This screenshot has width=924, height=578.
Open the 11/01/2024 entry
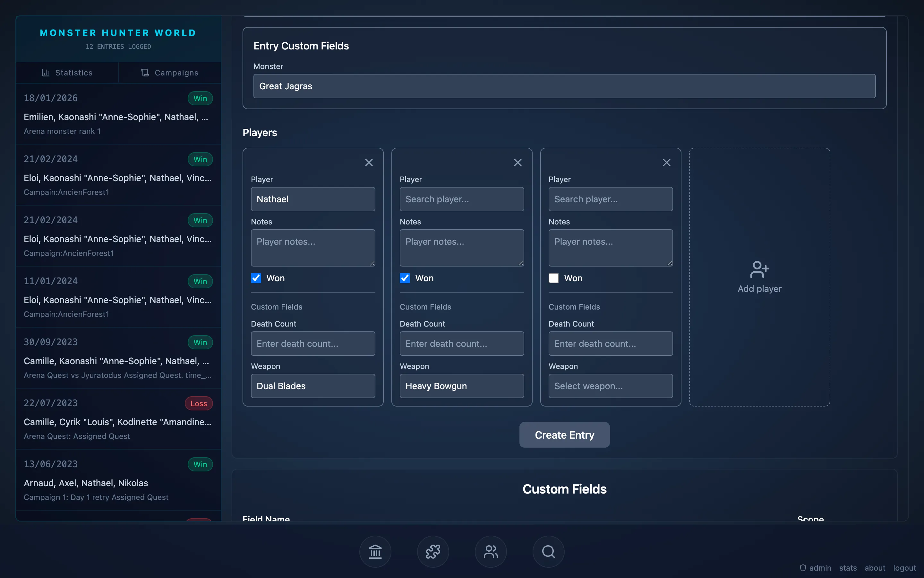click(x=118, y=297)
